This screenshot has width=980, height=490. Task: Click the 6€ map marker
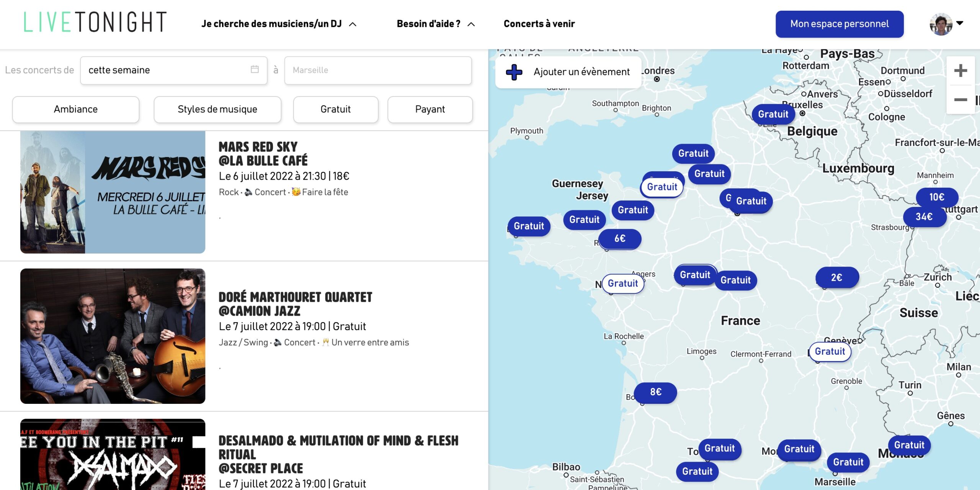pos(620,239)
